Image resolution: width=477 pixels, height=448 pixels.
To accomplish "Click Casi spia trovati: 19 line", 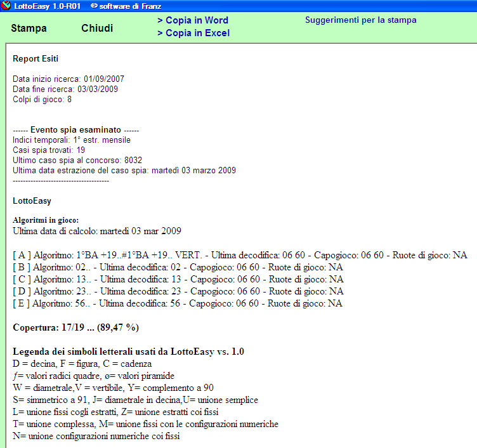I will (x=49, y=150).
